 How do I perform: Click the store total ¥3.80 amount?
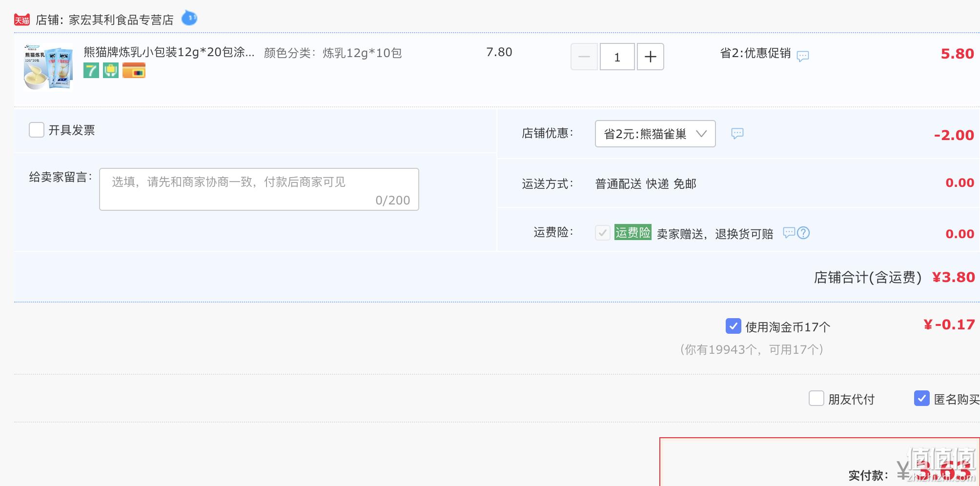pos(954,277)
